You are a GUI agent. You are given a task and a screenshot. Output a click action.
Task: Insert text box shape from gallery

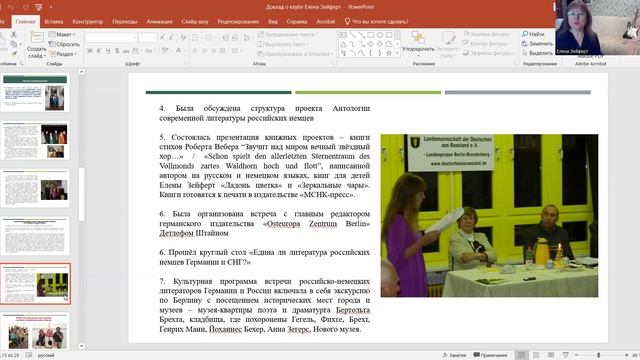(x=343, y=35)
